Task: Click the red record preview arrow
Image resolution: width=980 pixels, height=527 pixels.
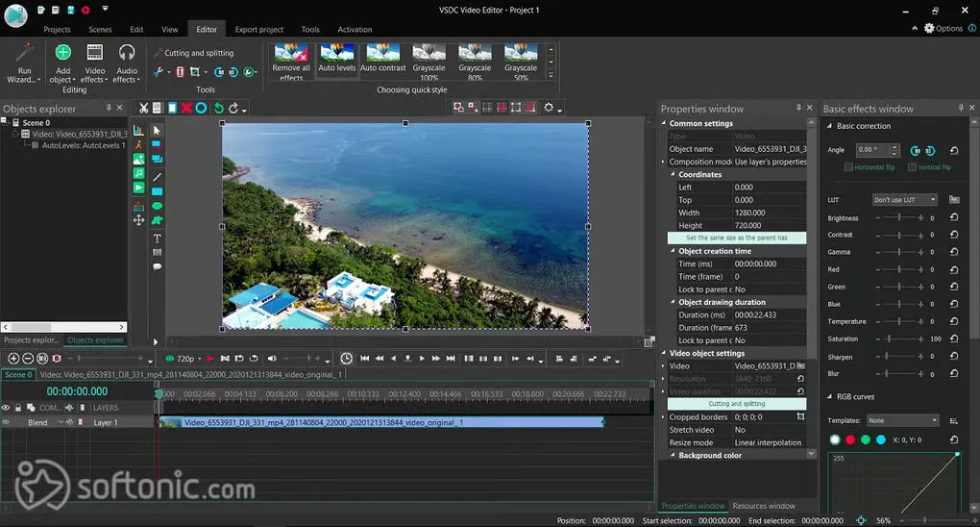Action: [x=210, y=359]
